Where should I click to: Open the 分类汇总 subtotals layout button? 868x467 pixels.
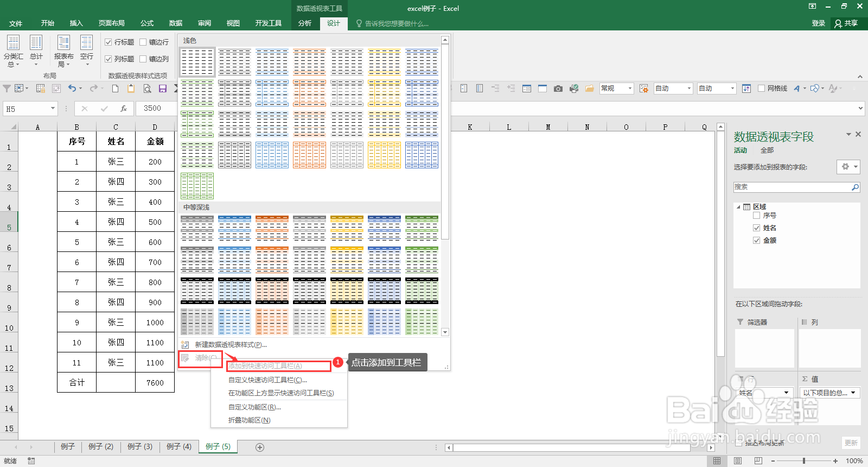pyautogui.click(x=13, y=51)
